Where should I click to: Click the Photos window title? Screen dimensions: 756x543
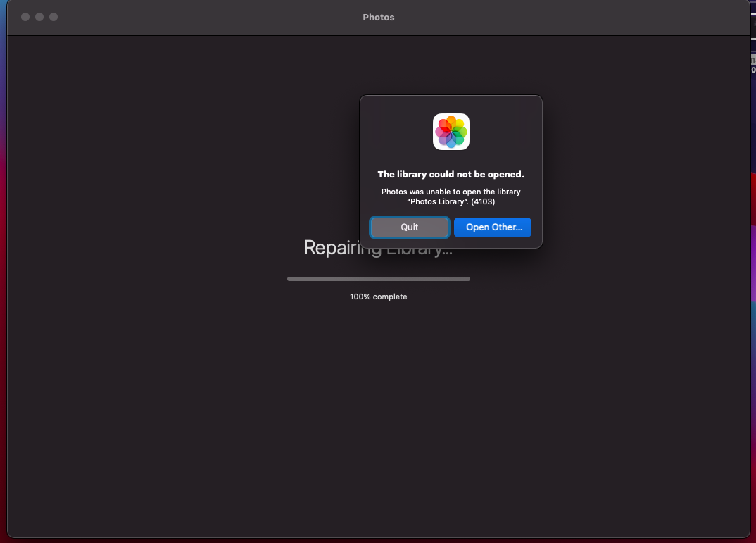point(379,18)
